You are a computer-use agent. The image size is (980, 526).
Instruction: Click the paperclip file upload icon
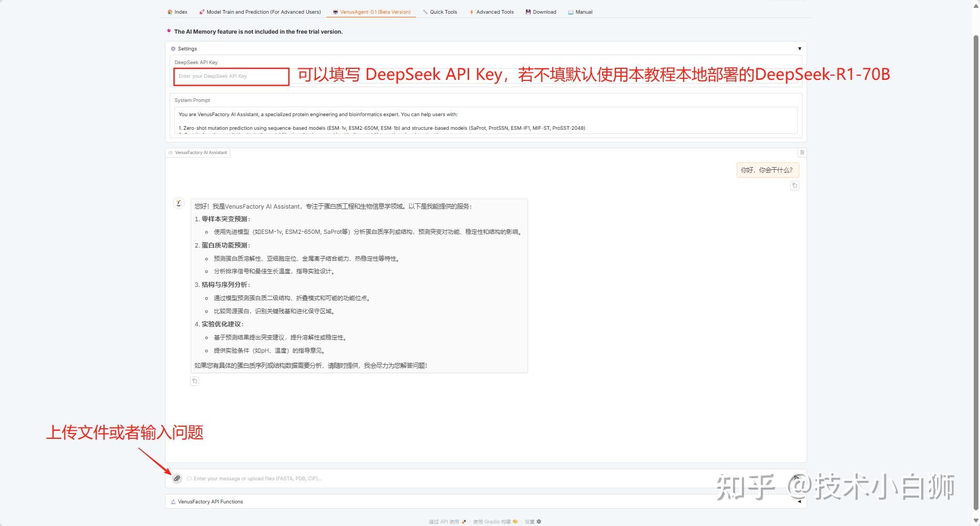[x=177, y=479]
